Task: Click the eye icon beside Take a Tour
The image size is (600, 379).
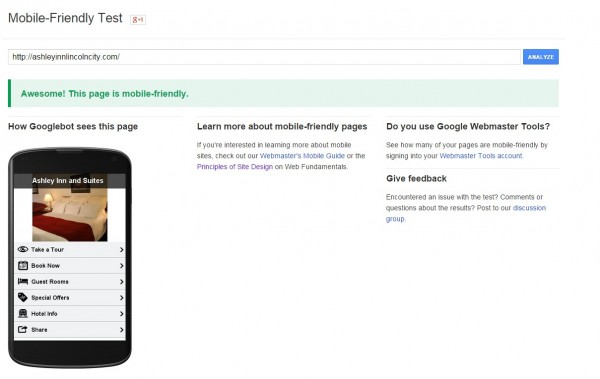Action: coord(23,249)
